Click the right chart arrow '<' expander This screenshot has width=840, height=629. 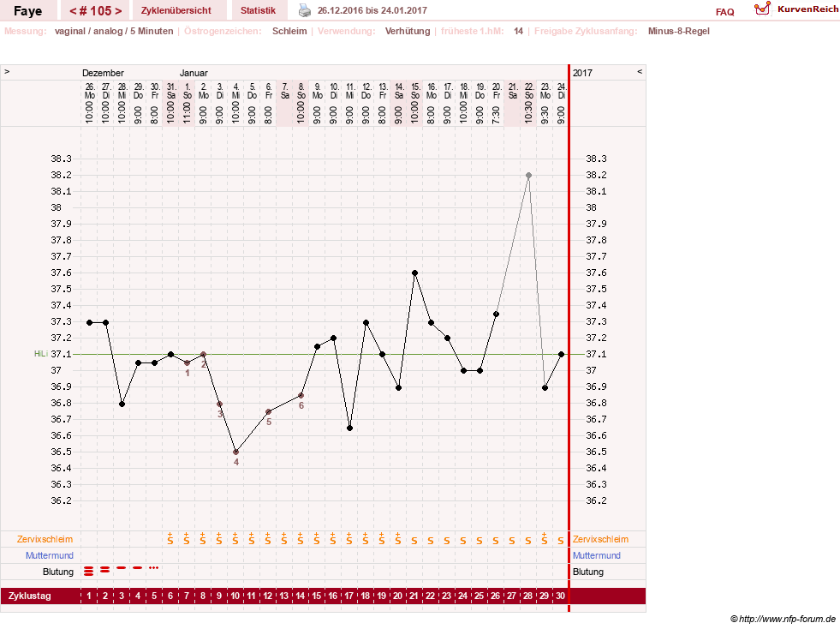point(640,71)
